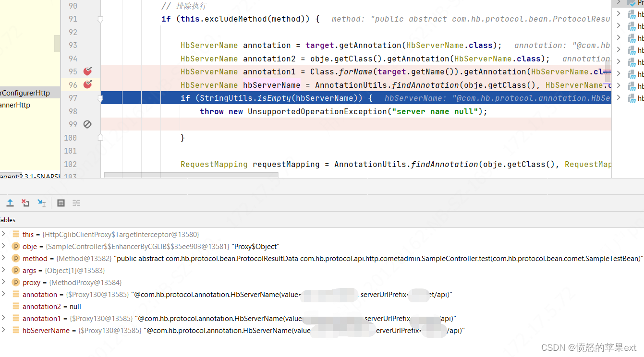This screenshot has height=357, width=644.
Task: Click the variable icon beside 'annotation1'
Action: (x=16, y=319)
